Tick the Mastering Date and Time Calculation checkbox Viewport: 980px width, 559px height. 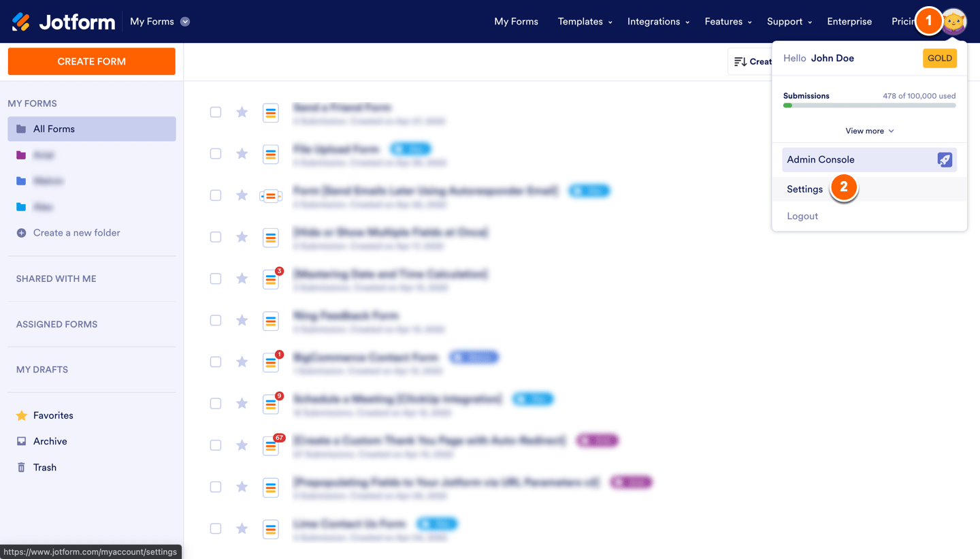pyautogui.click(x=216, y=279)
